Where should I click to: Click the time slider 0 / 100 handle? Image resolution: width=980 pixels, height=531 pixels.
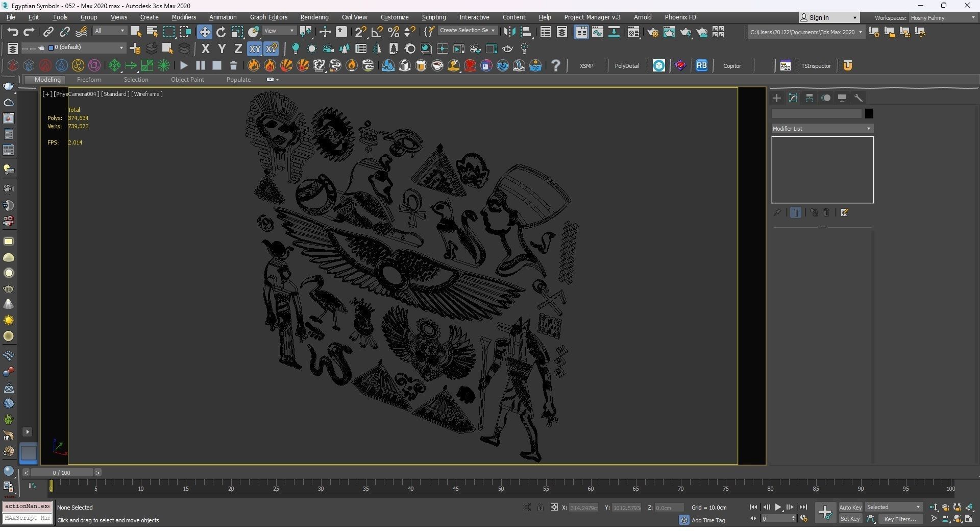(x=62, y=473)
